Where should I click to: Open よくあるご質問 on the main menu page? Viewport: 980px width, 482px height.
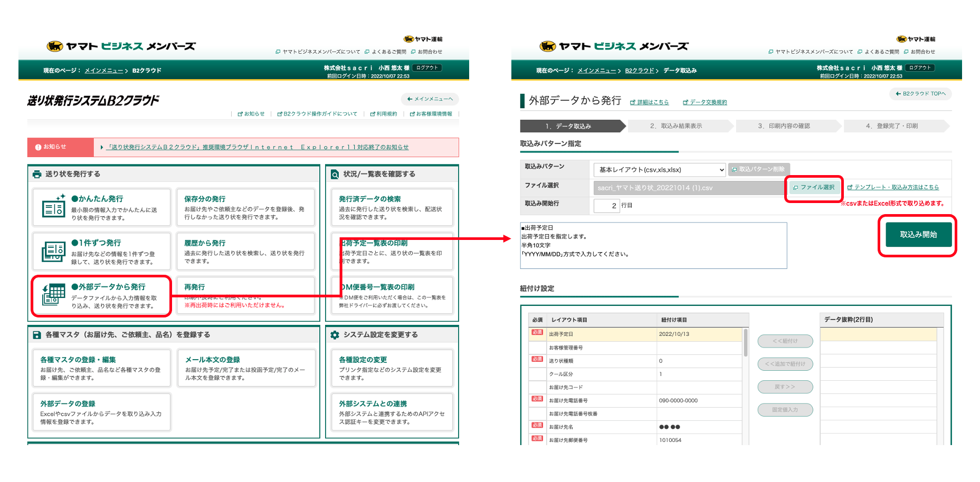(385, 52)
